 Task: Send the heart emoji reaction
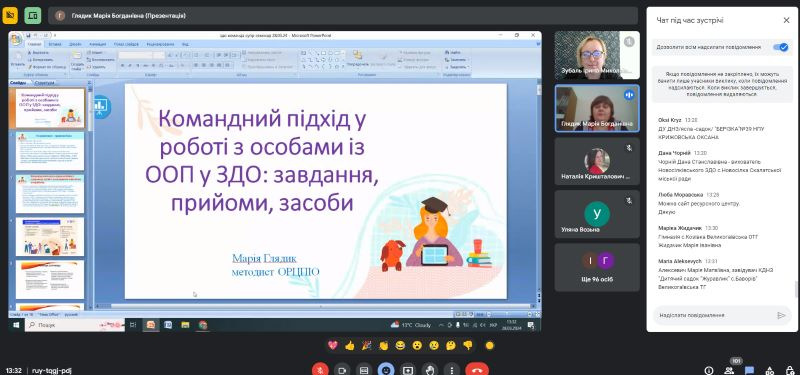coord(333,345)
